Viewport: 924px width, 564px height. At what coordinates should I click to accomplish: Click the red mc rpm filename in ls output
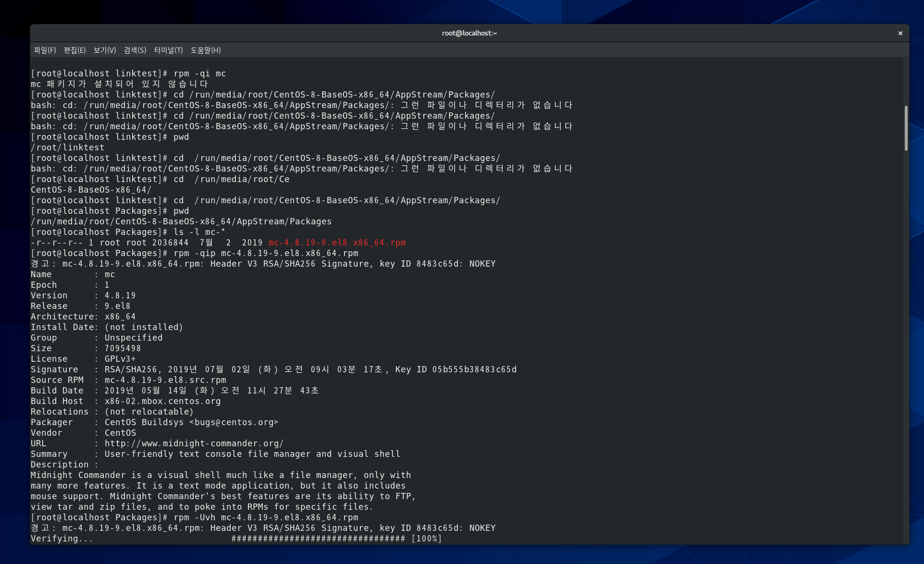[337, 243]
